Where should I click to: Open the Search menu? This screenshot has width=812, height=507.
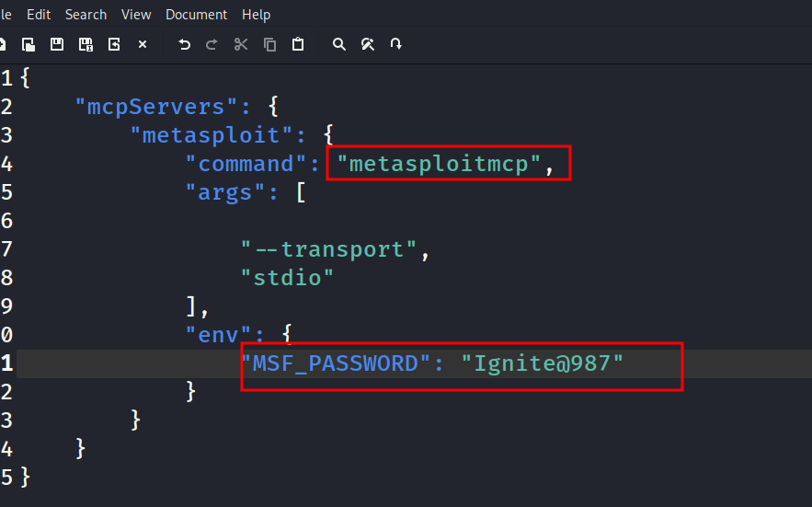click(86, 15)
